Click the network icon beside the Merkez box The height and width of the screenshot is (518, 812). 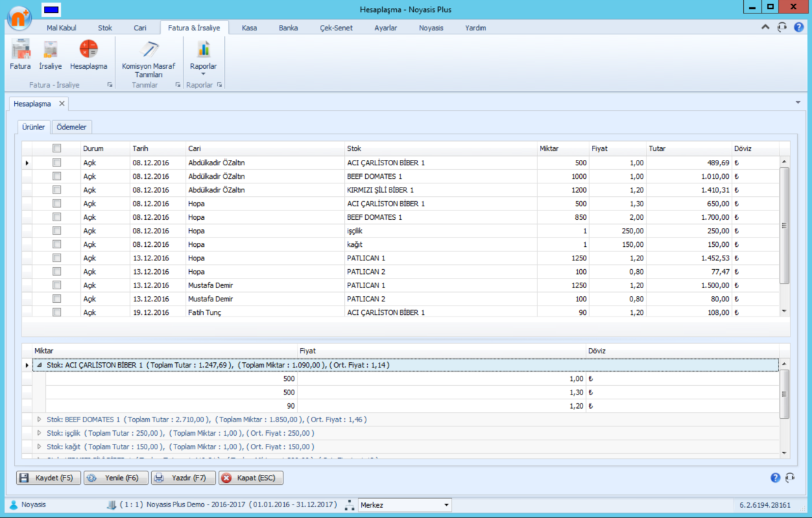[350, 505]
